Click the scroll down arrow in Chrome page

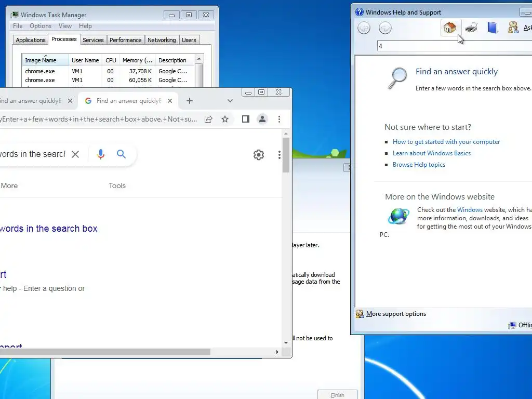click(286, 343)
